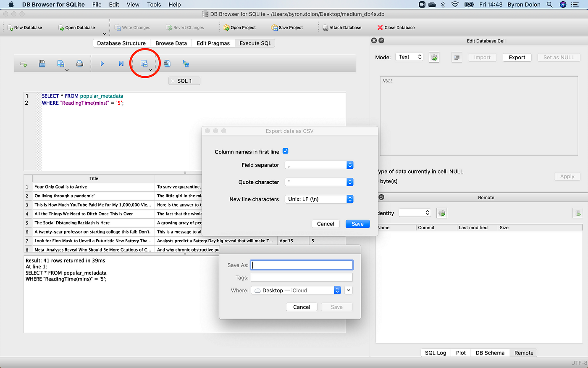
Task: Undock the Edit Database Cell panel
Action: [x=381, y=41]
